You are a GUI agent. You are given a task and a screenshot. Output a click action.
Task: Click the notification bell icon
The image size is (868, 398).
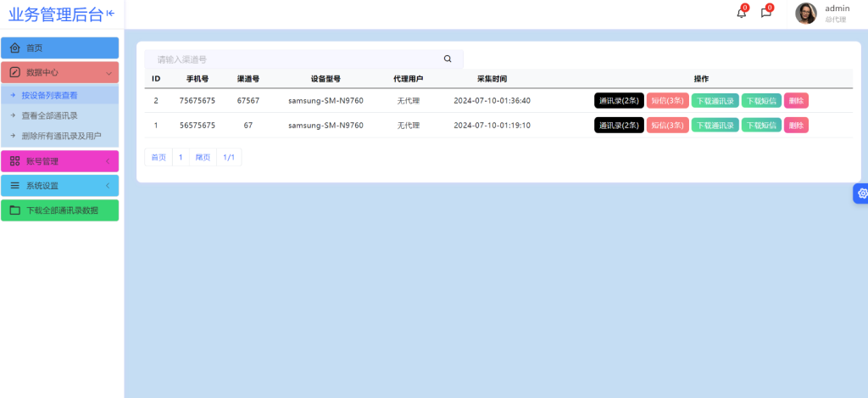(x=741, y=14)
